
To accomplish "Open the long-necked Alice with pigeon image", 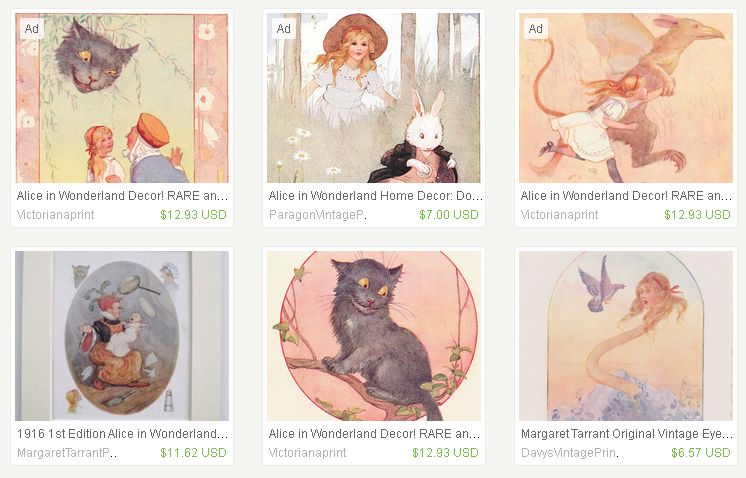I will (626, 336).
